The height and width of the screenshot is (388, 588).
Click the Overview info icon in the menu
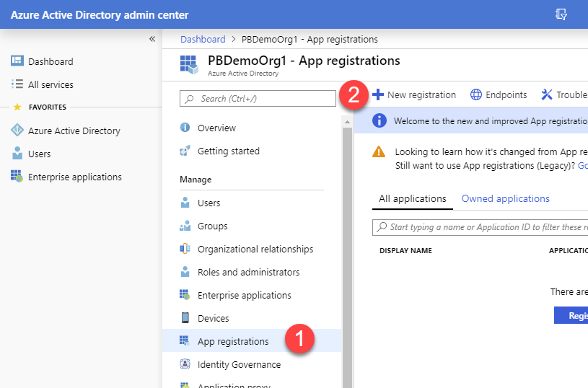[x=185, y=128]
